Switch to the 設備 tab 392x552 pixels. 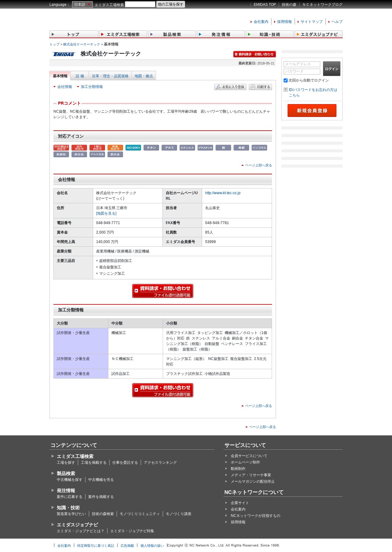pos(80,76)
